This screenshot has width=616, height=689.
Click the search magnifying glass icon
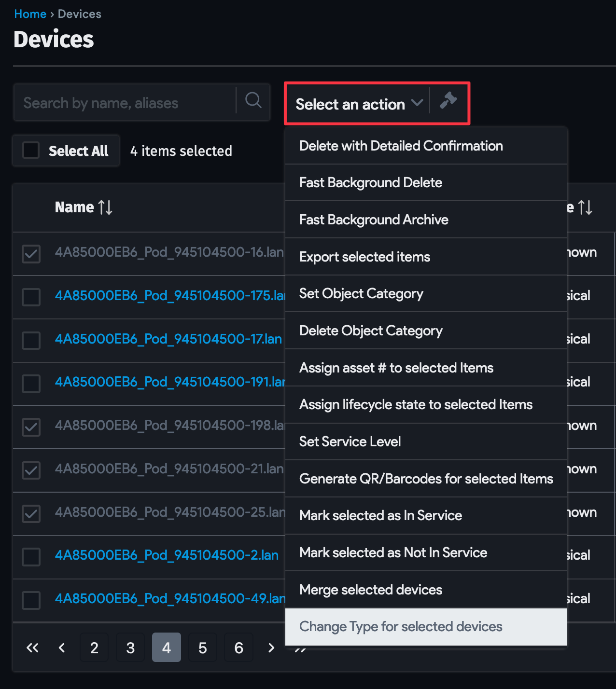(x=252, y=102)
